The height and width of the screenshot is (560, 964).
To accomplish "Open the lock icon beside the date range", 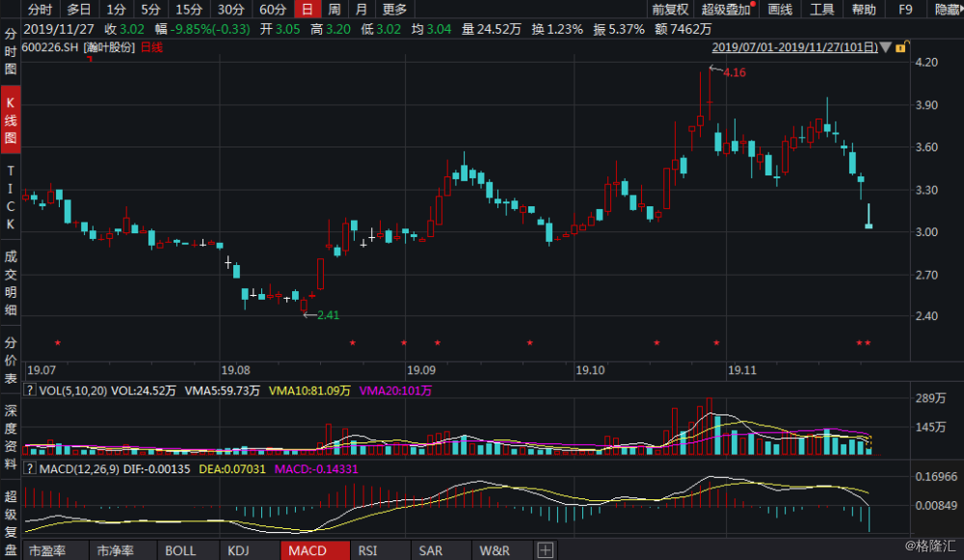I will (902, 46).
